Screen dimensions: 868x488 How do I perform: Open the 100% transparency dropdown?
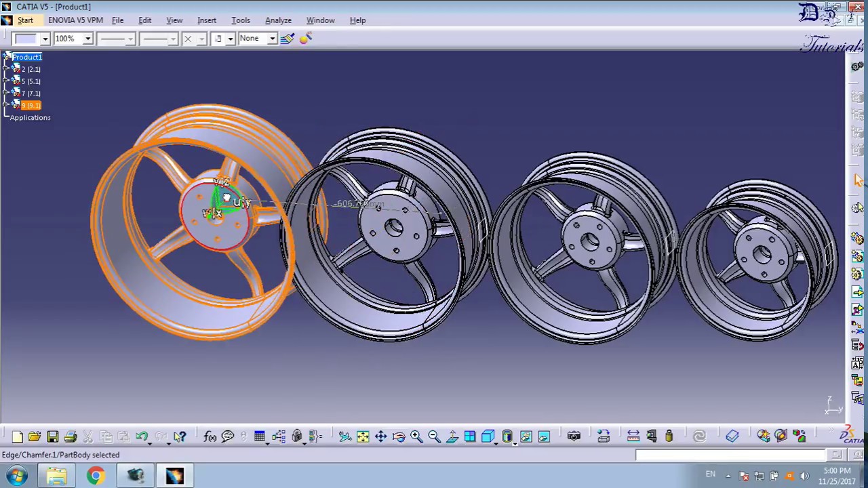[x=87, y=39]
